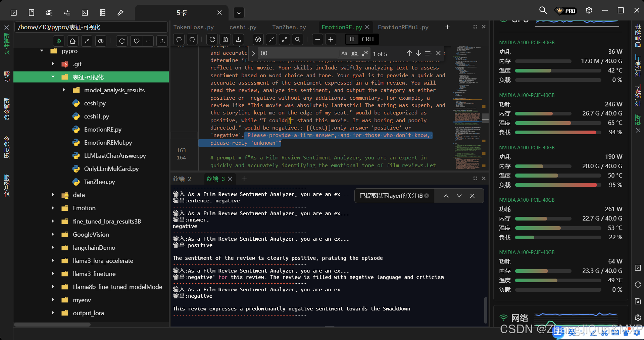
Task: Click the server list icon in top toolbar
Action: (103, 13)
